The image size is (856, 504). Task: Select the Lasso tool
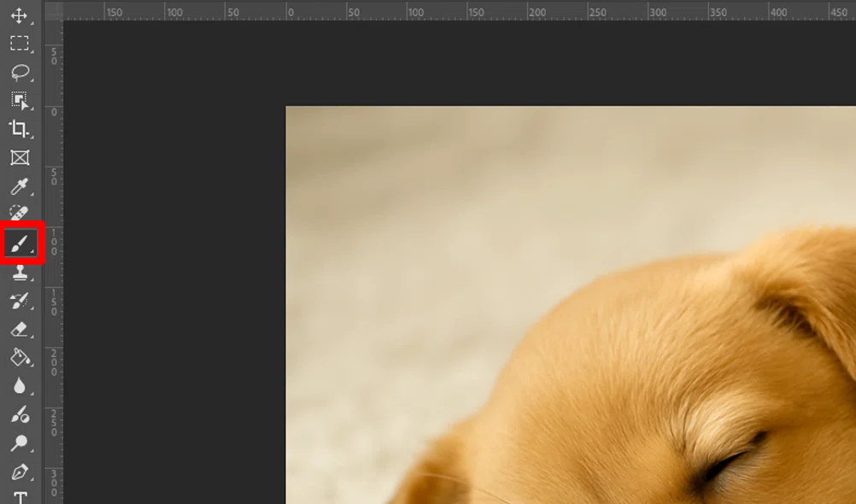click(20, 72)
